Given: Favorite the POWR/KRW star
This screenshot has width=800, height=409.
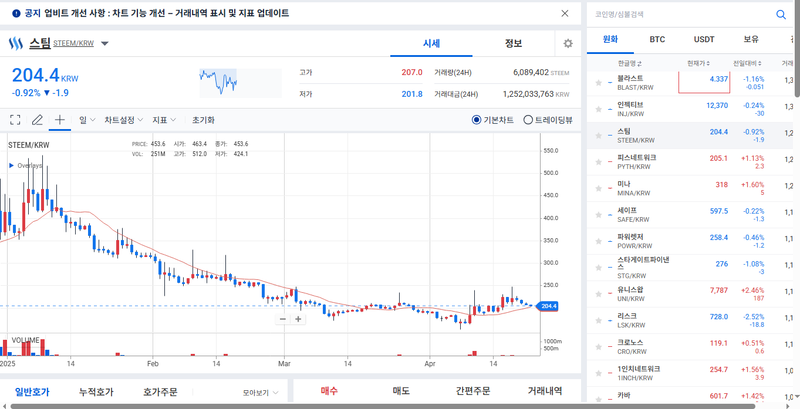Looking at the screenshot, I should point(599,242).
